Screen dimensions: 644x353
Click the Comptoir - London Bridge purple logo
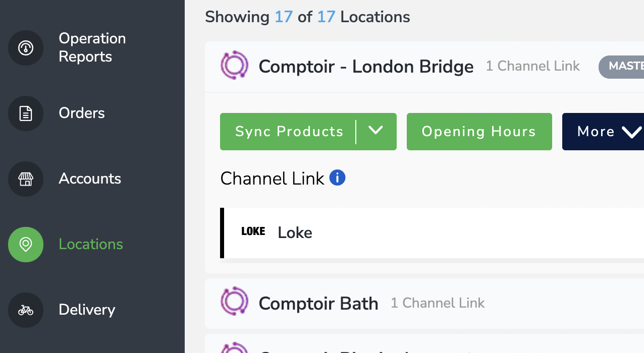(x=235, y=66)
